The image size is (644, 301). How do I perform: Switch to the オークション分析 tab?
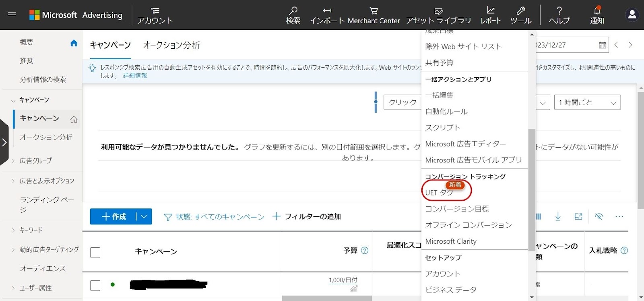171,45
